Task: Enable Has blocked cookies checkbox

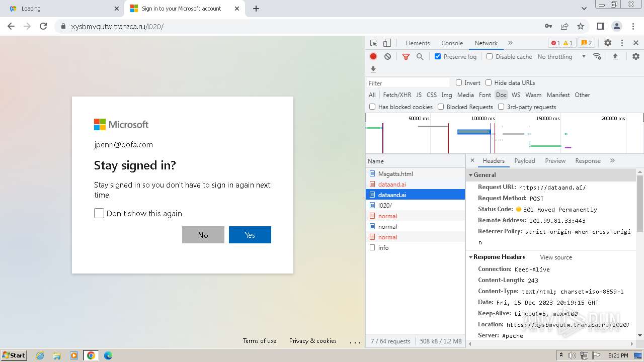Action: (x=372, y=107)
